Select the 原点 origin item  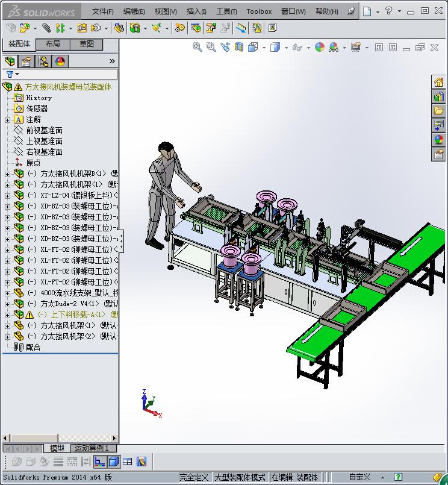coord(33,163)
